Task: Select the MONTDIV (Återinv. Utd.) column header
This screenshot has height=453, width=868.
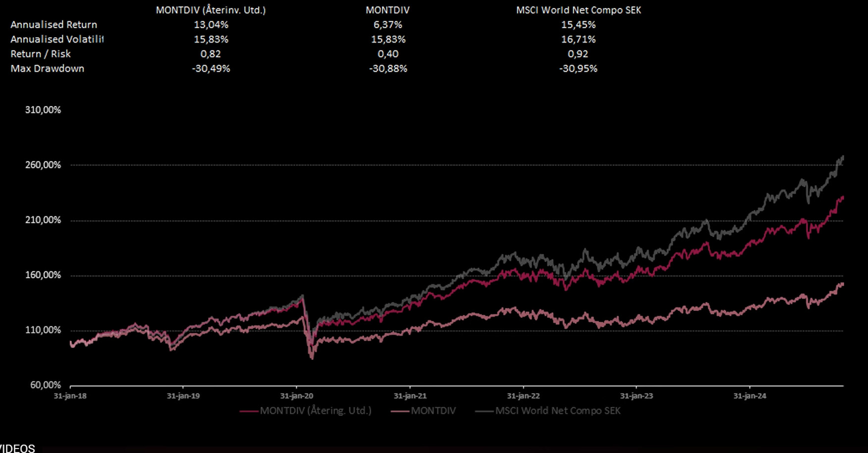Action: (x=211, y=10)
